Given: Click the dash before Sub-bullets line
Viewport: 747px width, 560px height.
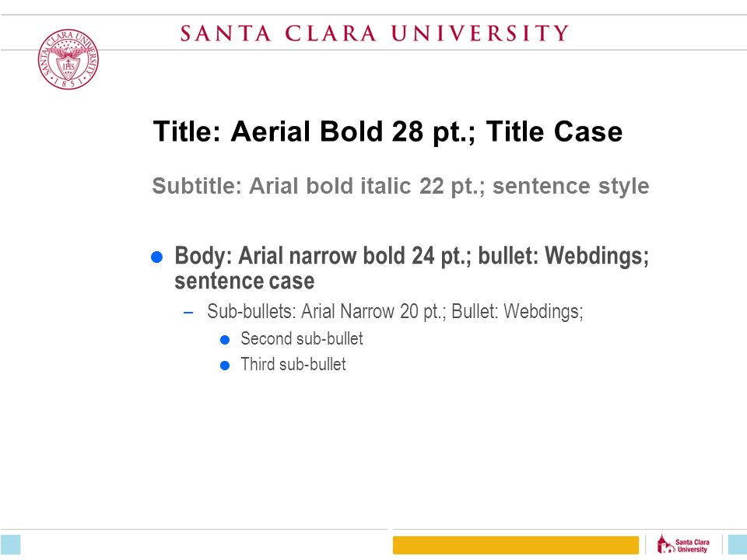Looking at the screenshot, I should point(188,313).
